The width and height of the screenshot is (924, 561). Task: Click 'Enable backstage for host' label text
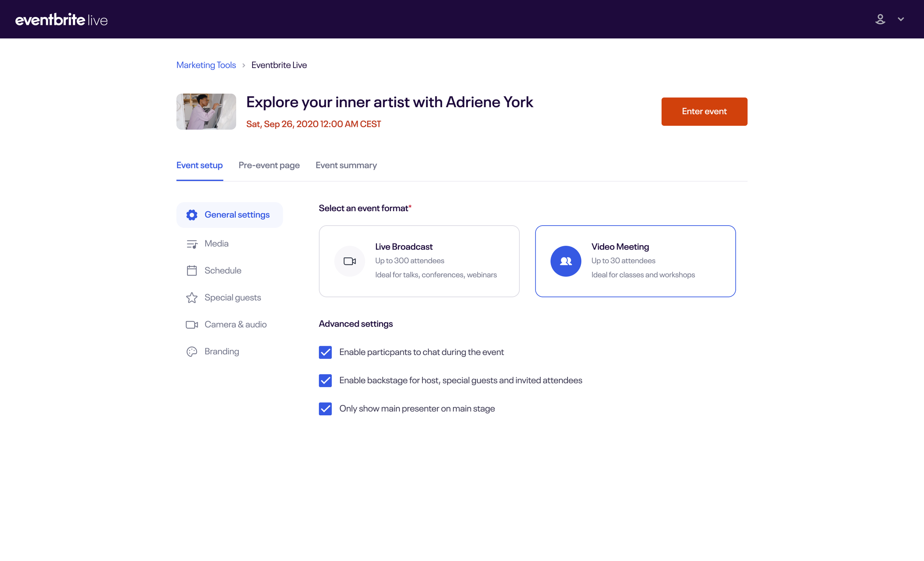coord(461,381)
